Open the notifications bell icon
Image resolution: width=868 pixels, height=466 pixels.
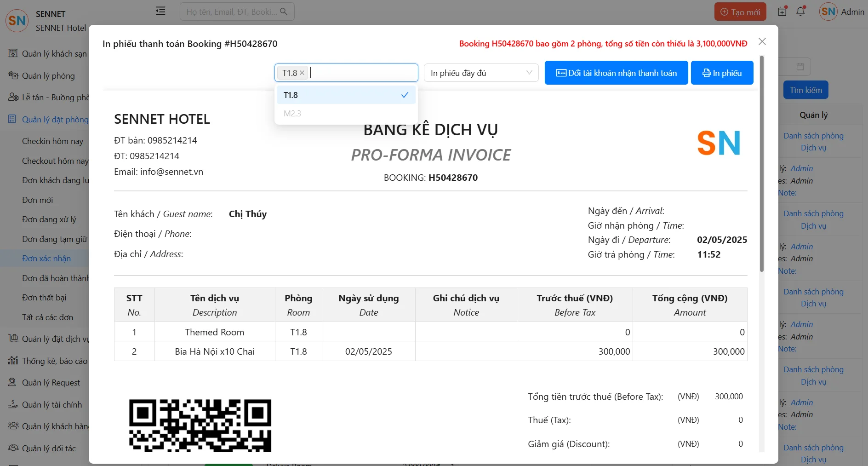pos(800,12)
